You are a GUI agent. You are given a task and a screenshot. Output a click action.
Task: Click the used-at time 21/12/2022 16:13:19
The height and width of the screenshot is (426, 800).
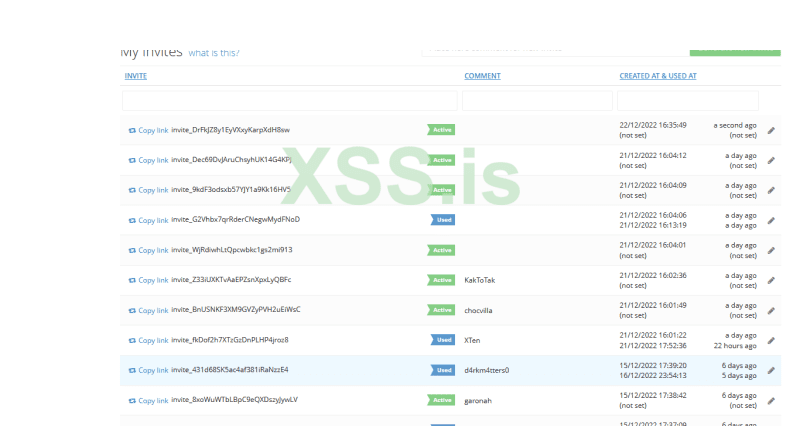(653, 225)
